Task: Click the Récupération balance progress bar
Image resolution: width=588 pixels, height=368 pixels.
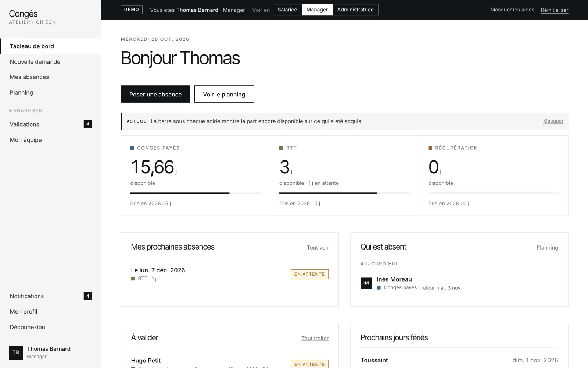Action: pos(494,193)
